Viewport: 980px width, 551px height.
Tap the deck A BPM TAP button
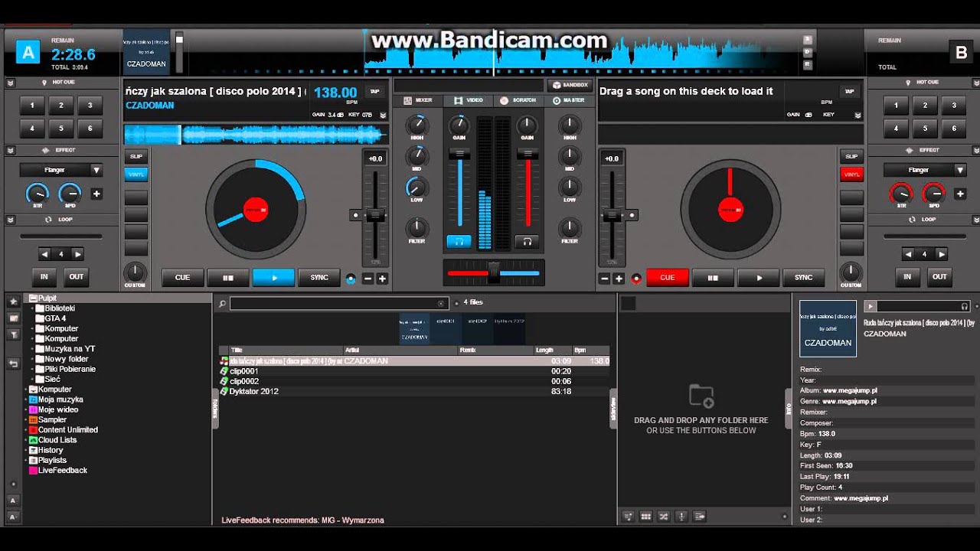374,92
